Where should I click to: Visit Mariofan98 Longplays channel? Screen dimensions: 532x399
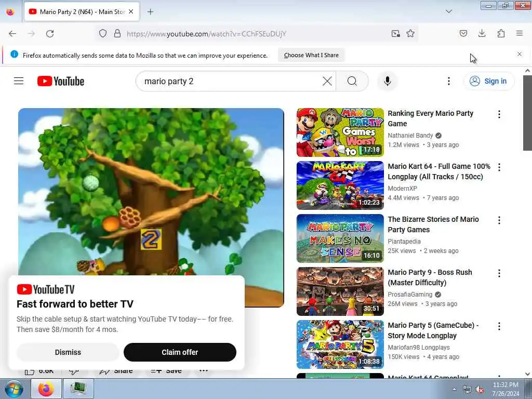click(x=419, y=348)
